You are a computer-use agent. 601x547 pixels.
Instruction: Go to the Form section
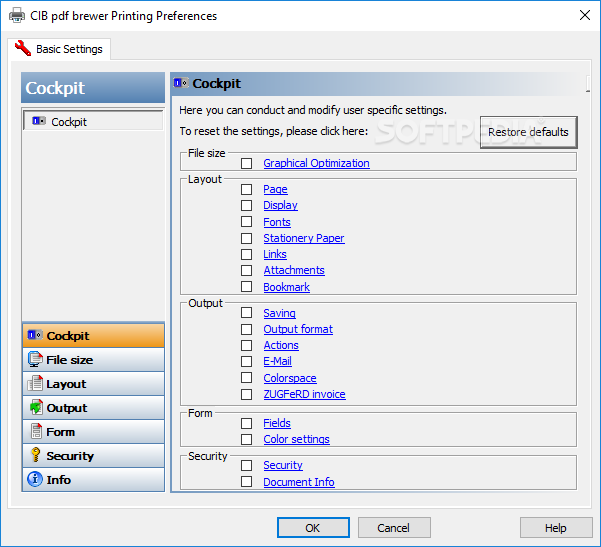click(x=93, y=432)
